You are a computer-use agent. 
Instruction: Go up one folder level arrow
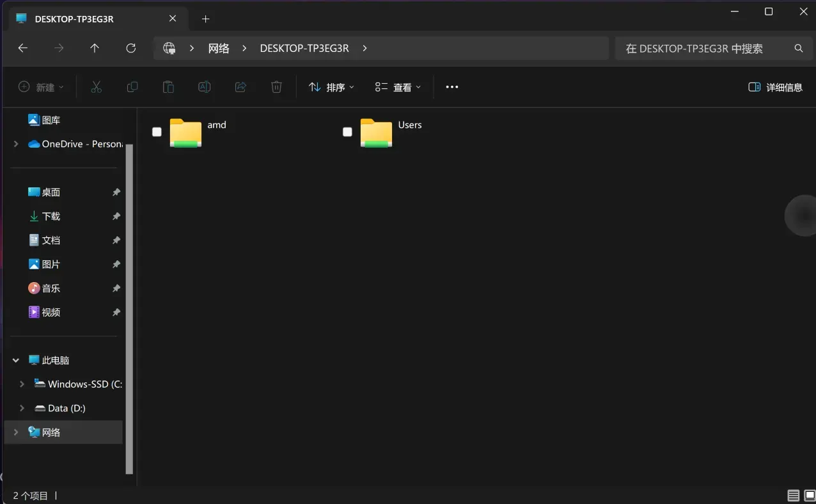[95, 48]
